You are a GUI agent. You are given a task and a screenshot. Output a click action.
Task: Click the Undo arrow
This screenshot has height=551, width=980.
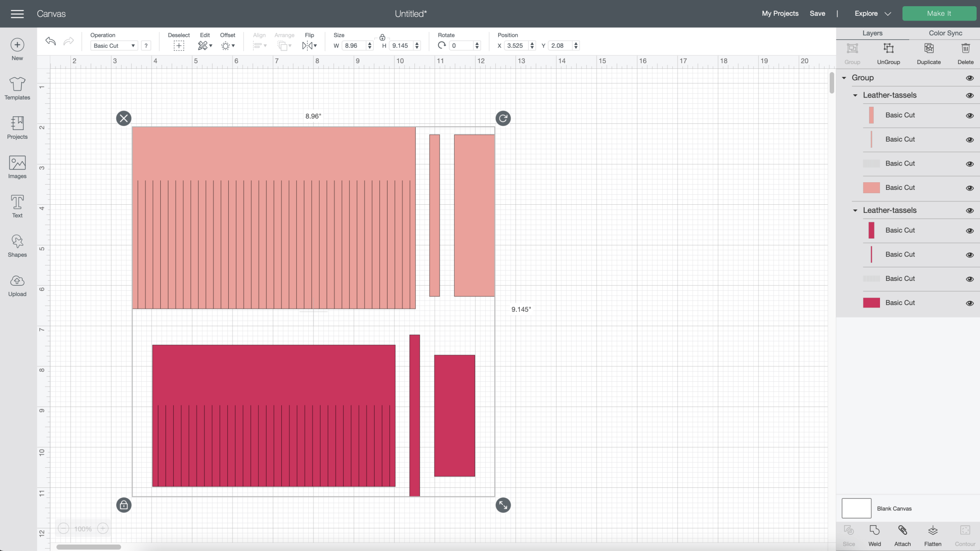point(50,41)
